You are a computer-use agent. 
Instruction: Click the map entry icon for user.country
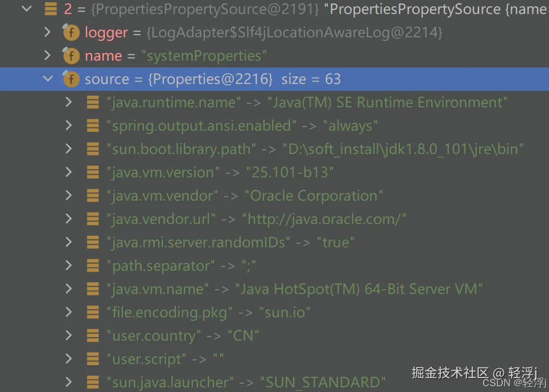93,335
